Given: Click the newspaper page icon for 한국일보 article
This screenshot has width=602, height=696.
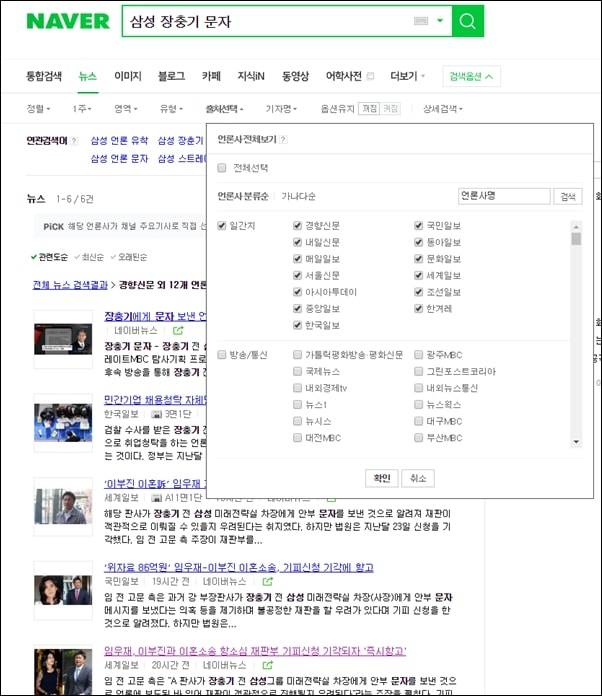Looking at the screenshot, I should pyautogui.click(x=156, y=414).
